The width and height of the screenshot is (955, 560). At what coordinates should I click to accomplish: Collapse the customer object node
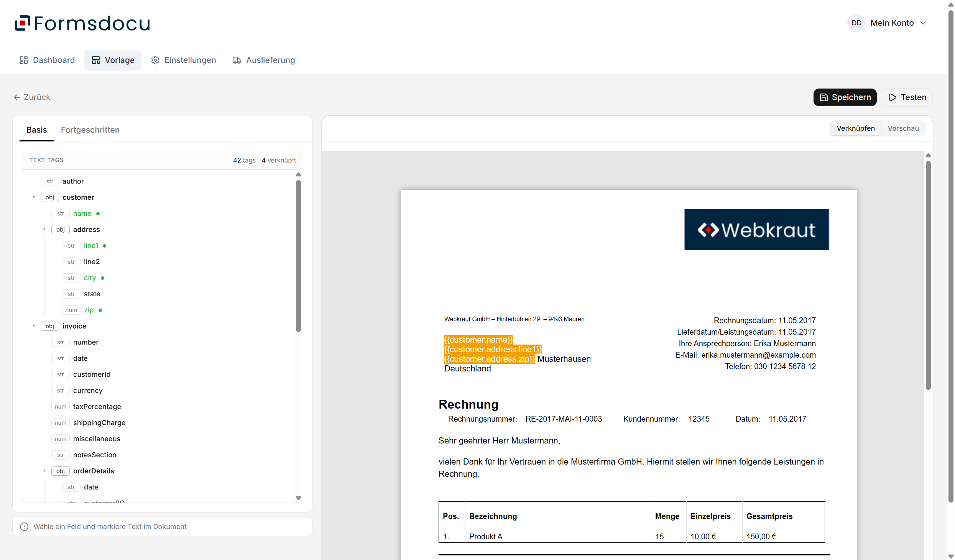(34, 197)
